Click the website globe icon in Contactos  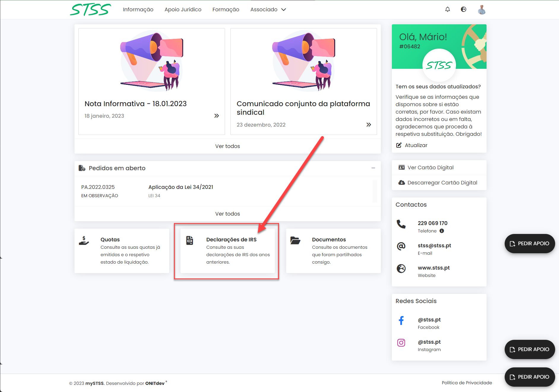(x=401, y=269)
